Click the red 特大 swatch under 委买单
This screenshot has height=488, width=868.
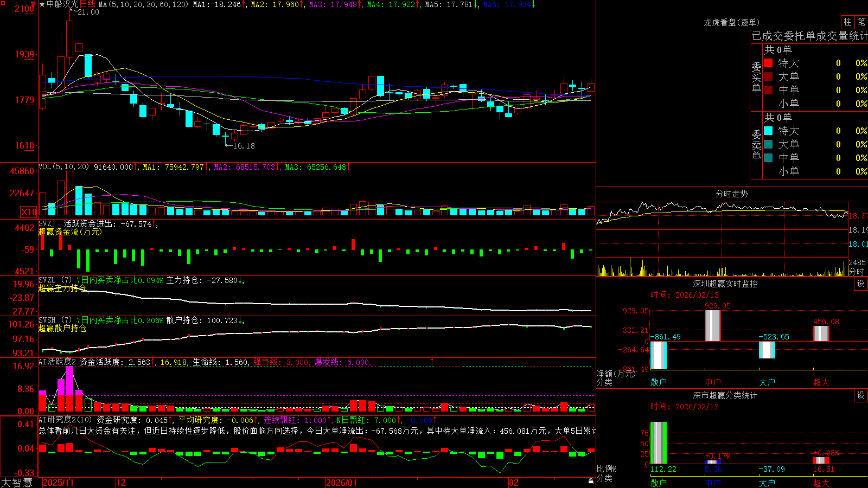[x=768, y=63]
